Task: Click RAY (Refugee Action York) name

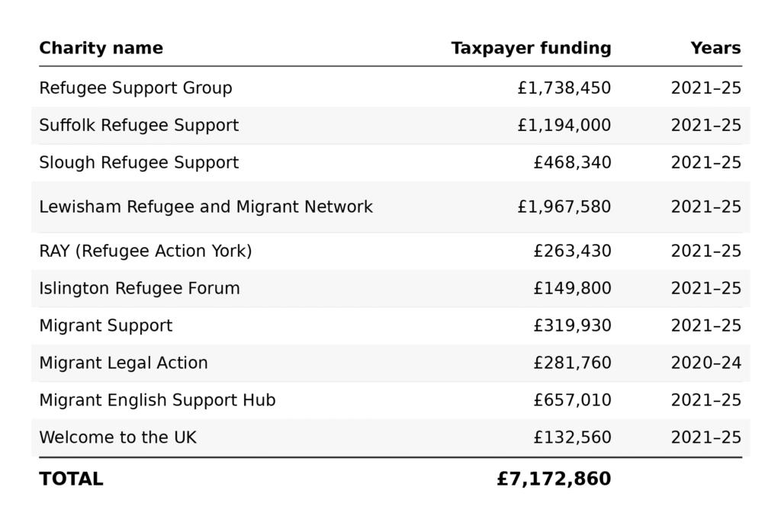Action: 146,251
